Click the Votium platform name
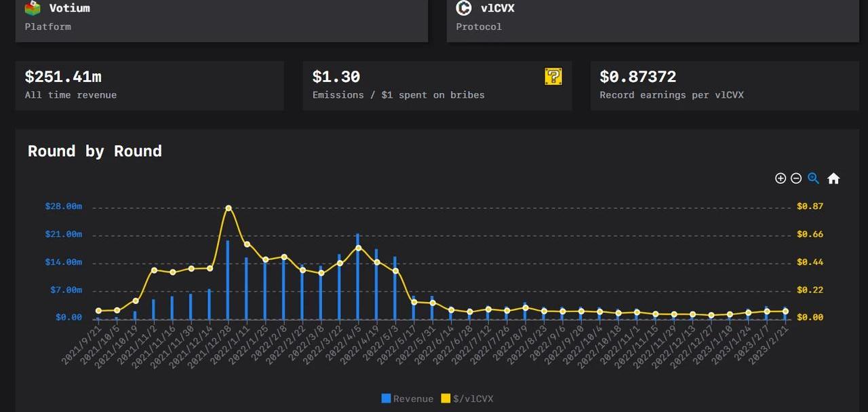The height and width of the screenshot is (412, 868). (70, 8)
